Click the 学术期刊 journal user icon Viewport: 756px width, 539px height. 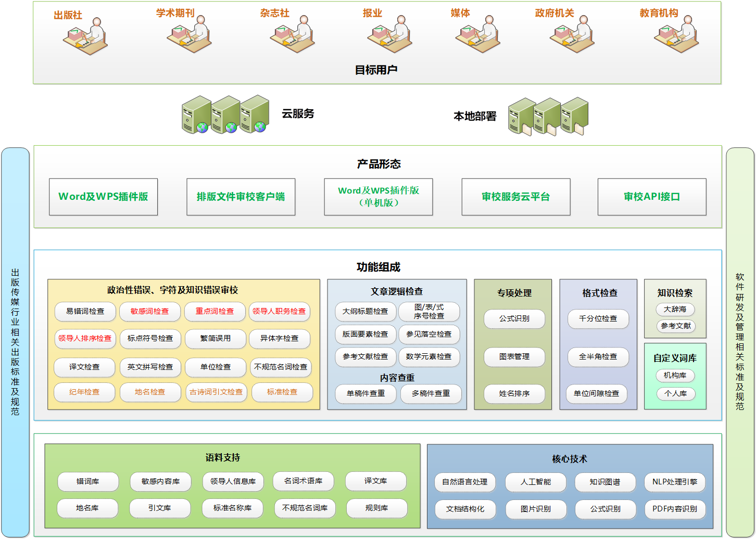[x=188, y=36]
